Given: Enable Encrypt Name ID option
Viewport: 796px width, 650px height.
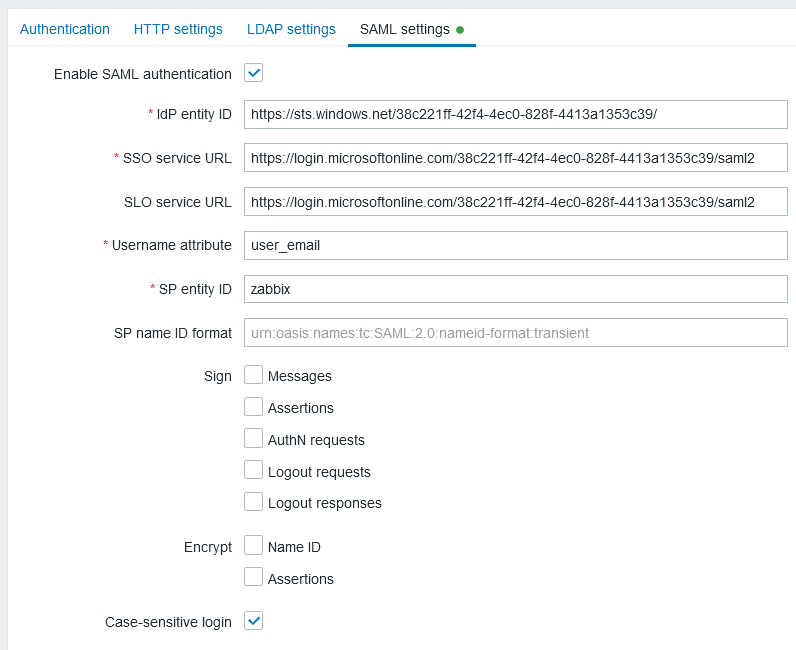Looking at the screenshot, I should (x=254, y=546).
